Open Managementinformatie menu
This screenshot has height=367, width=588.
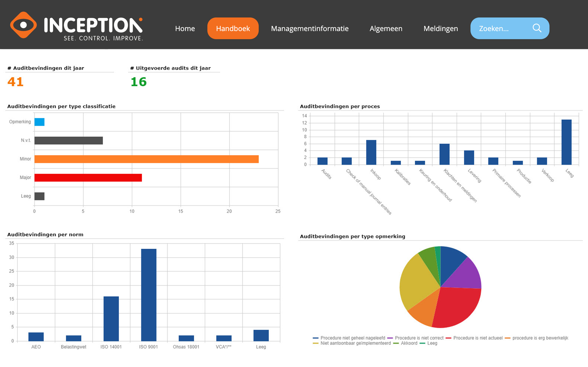(310, 28)
